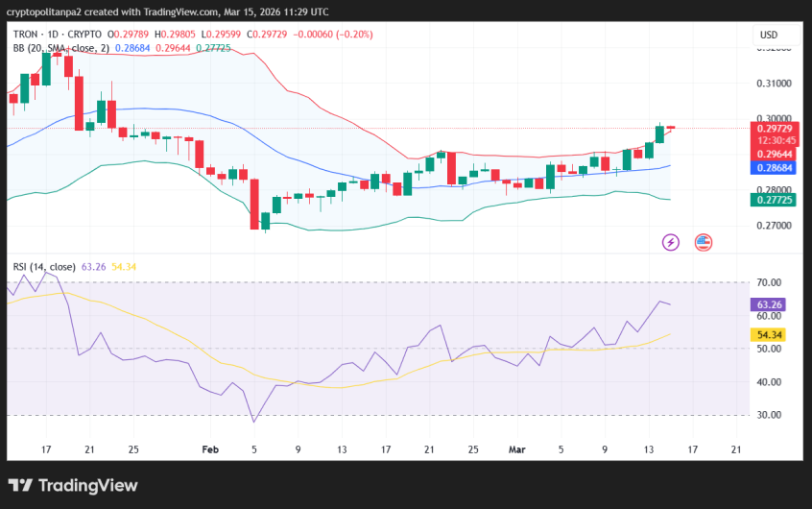Click the 30.00 level on the RSI scale
The height and width of the screenshot is (509, 812).
point(768,415)
